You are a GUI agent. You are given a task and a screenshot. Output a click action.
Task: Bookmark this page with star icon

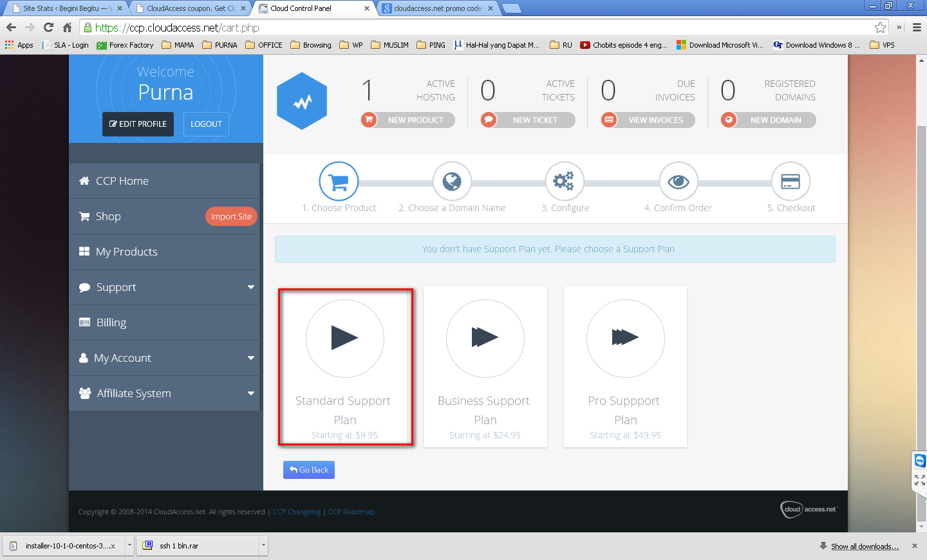[x=880, y=28]
